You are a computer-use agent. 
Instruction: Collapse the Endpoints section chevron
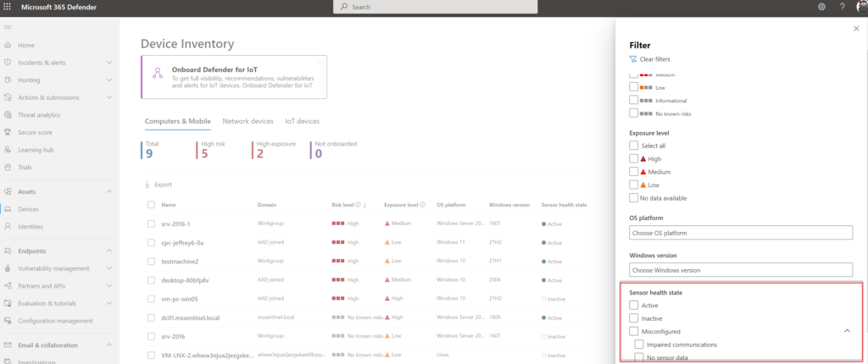pyautogui.click(x=109, y=251)
